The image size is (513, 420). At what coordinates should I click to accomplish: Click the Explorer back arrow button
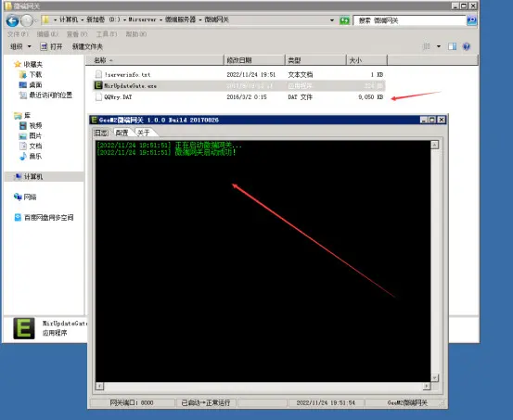click(12, 21)
